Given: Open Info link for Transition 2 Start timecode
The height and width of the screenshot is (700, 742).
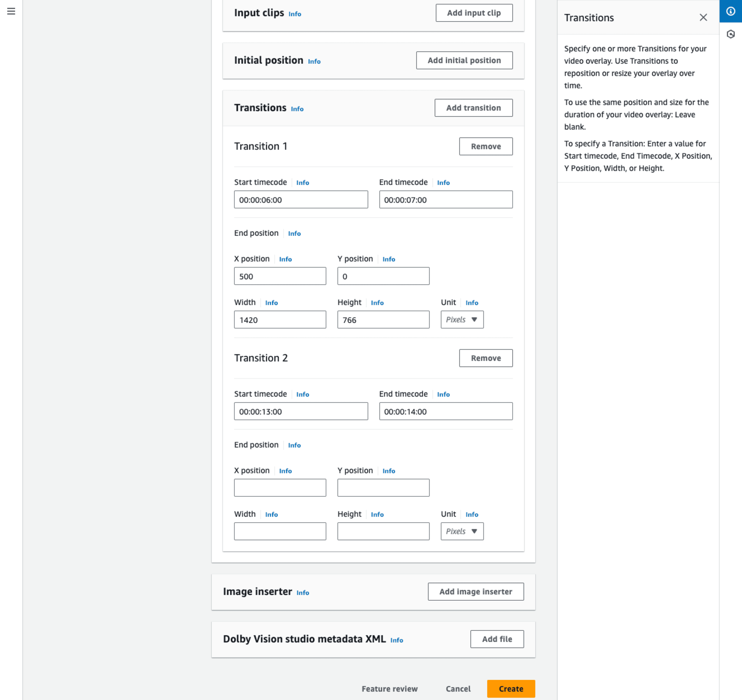Looking at the screenshot, I should point(303,394).
